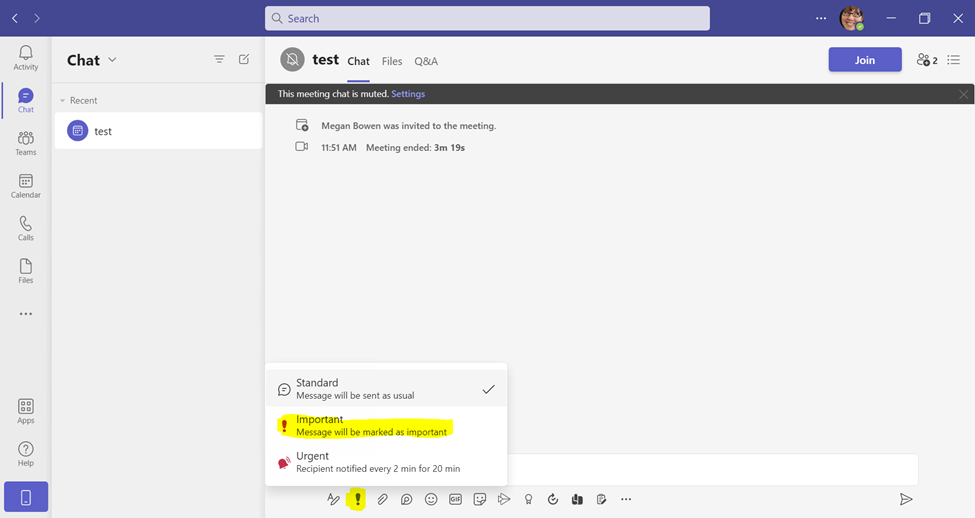Send the message

coord(906,499)
